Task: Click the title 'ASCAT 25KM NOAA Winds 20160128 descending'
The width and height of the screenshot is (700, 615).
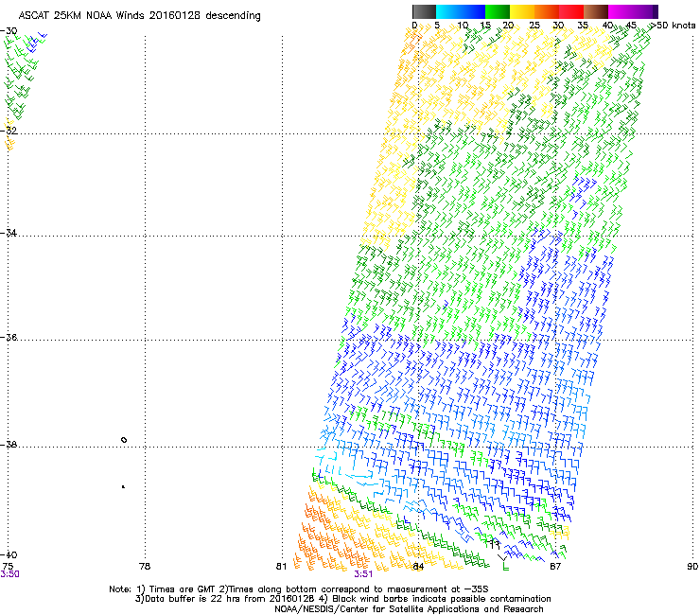Action: click(139, 15)
